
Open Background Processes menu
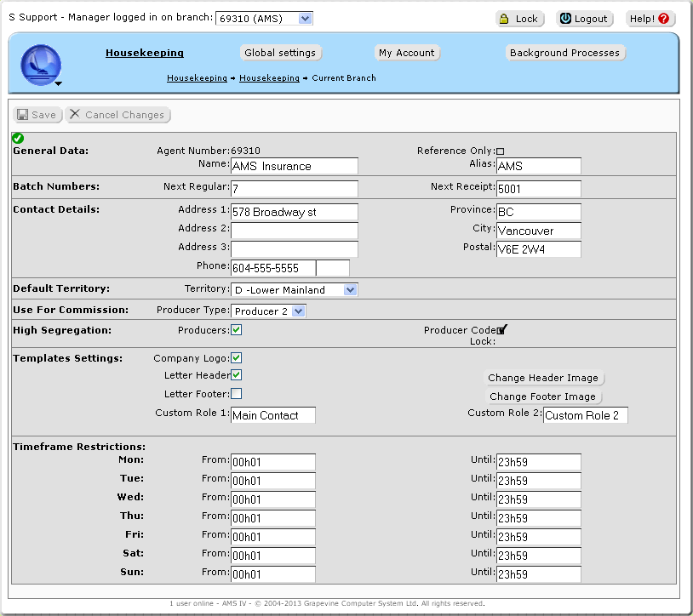pos(565,53)
